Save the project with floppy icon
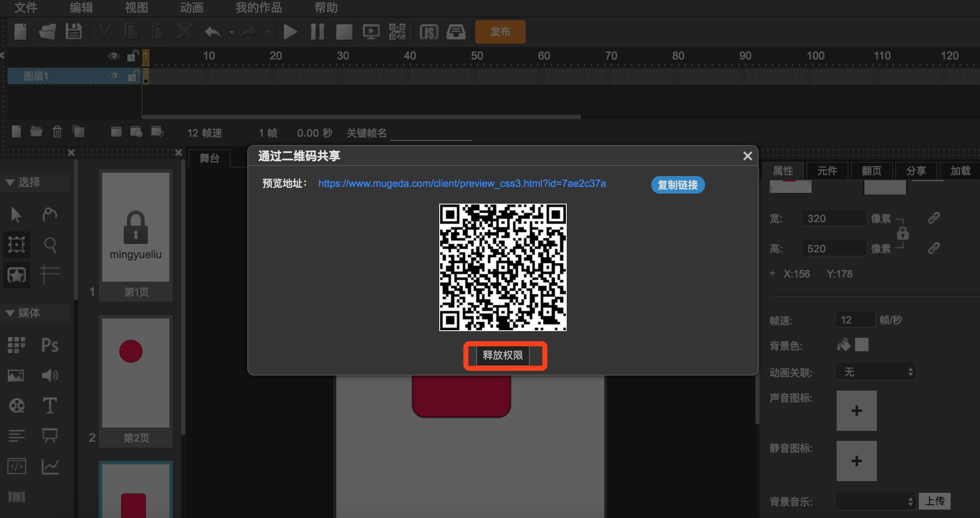Viewport: 980px width, 518px height. 74,32
